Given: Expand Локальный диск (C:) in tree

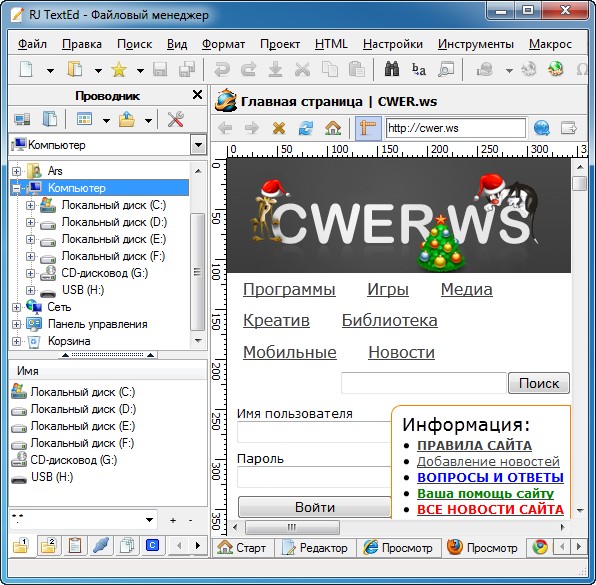Looking at the screenshot, I should [30, 205].
